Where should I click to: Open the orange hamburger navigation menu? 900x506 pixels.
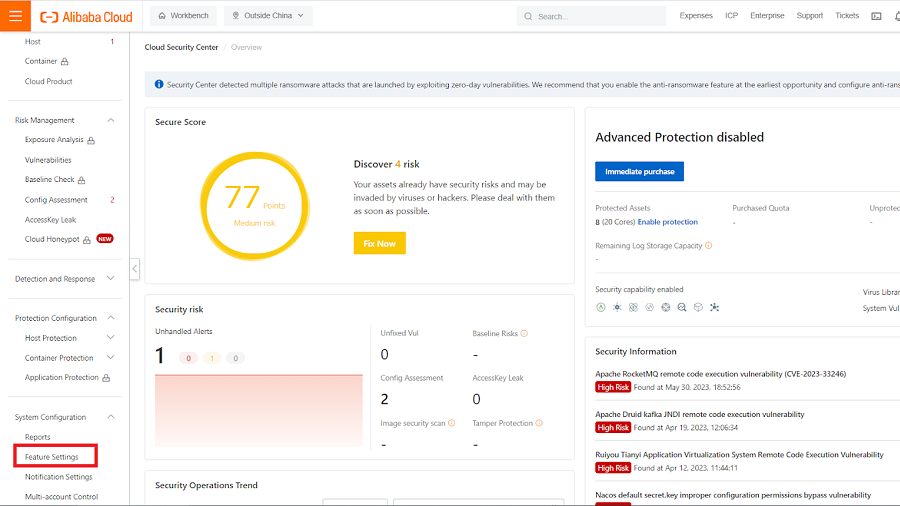15,16
